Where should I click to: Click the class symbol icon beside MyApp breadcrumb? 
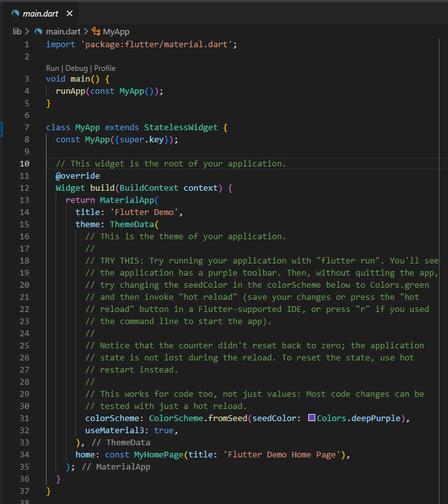point(96,31)
